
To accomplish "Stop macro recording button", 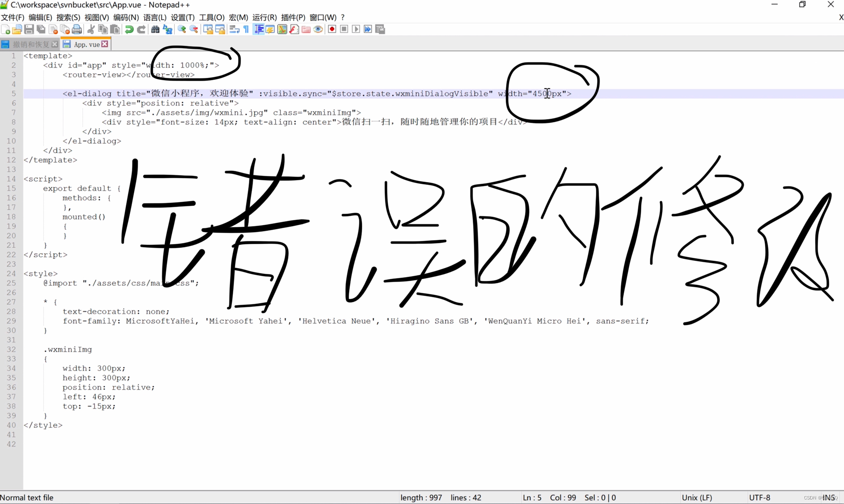I will 344,29.
